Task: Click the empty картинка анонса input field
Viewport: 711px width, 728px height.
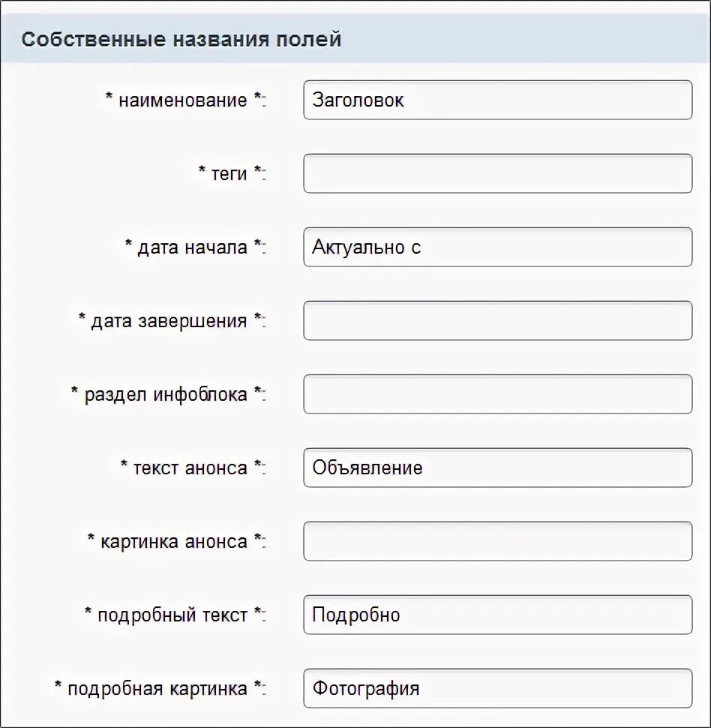Action: (x=497, y=541)
